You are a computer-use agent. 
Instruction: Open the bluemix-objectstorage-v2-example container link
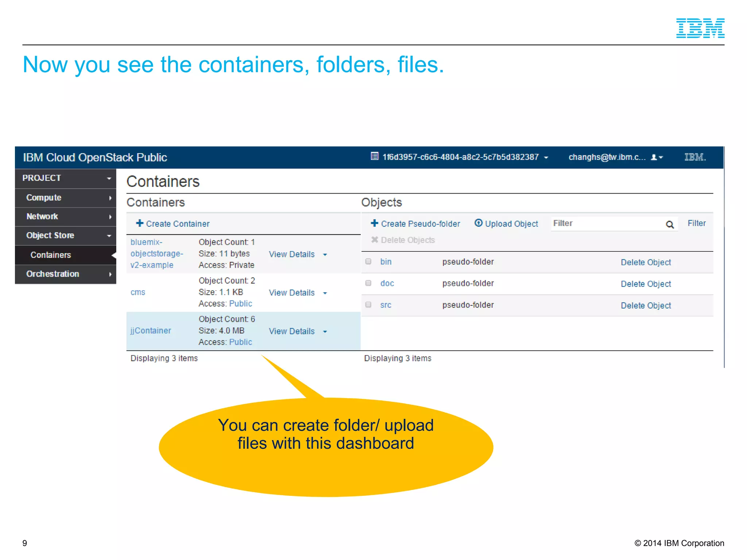[x=156, y=253]
